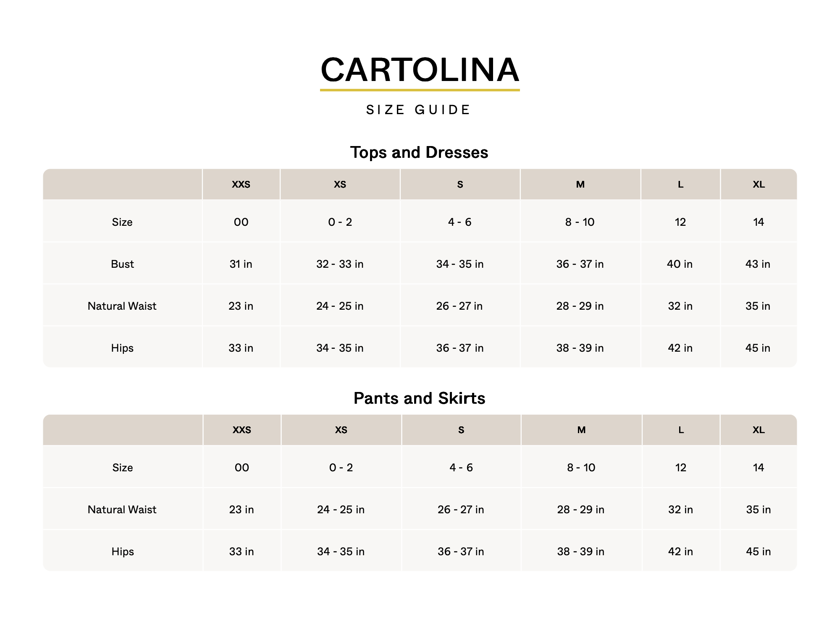Select Size row label in Tops and Dresses
Viewport: 840px width, 627px height.
pyautogui.click(x=122, y=222)
